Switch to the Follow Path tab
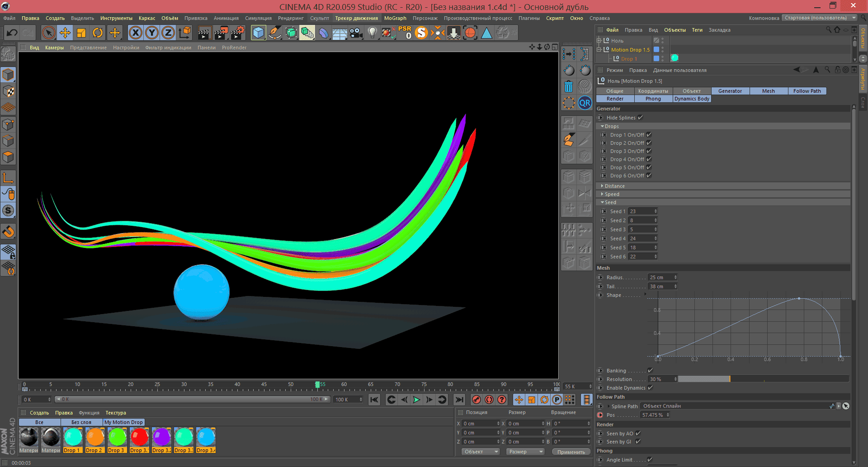Viewport: 868px width, 467px height. (x=807, y=91)
